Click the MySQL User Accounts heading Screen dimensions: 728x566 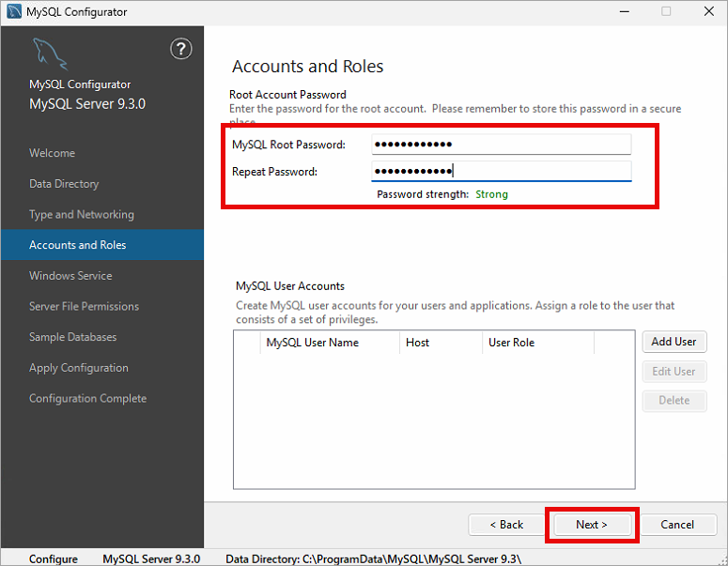click(290, 286)
